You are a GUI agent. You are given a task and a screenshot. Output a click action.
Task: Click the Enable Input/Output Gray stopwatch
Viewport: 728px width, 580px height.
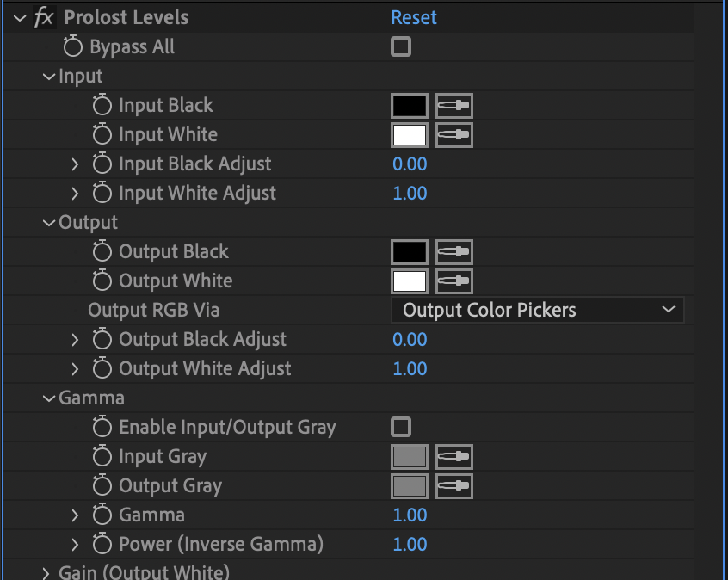pos(102,427)
